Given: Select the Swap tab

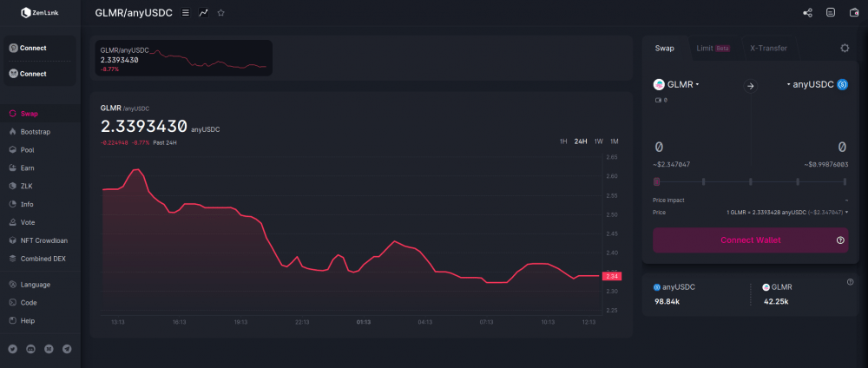Looking at the screenshot, I should coord(664,48).
